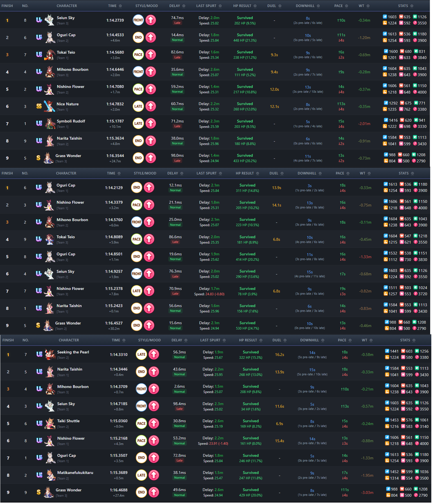
Task: Click the LAST SPURT info icon in middle table
Action: pos(220,173)
